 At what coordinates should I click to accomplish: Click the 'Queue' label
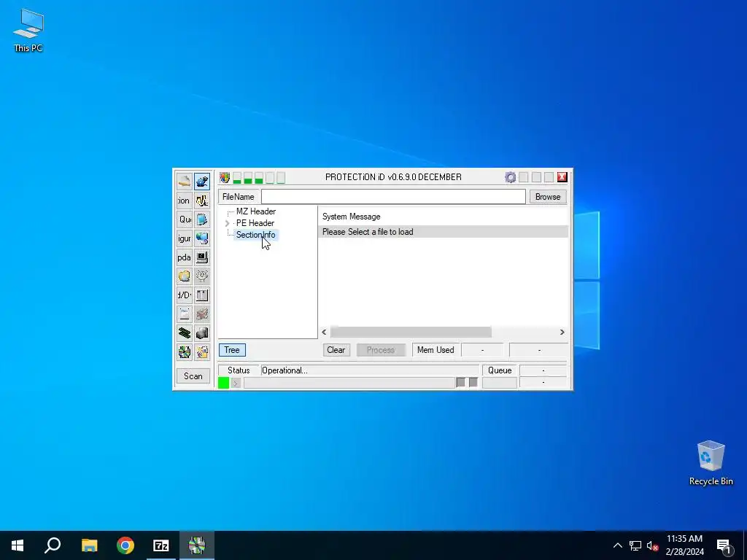pyautogui.click(x=500, y=370)
